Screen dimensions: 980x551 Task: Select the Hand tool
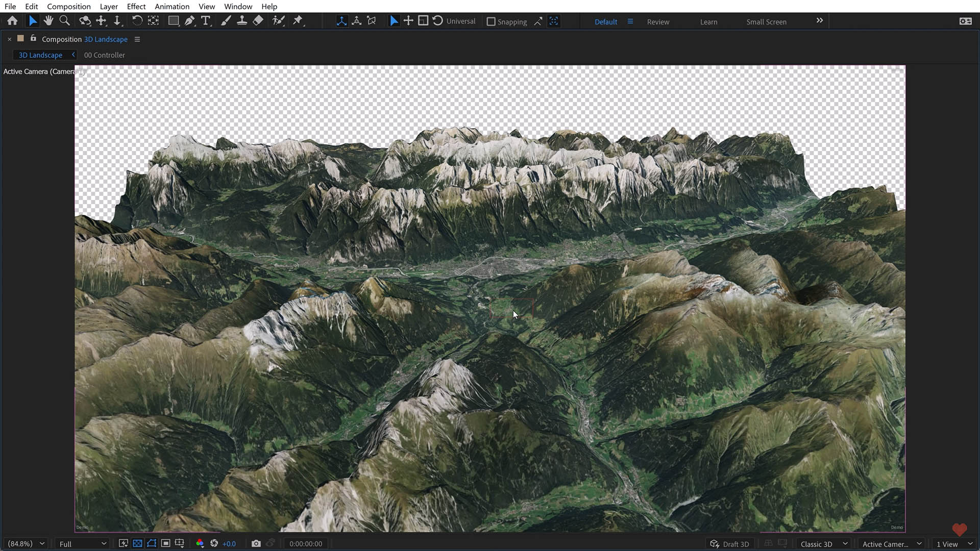click(x=48, y=20)
